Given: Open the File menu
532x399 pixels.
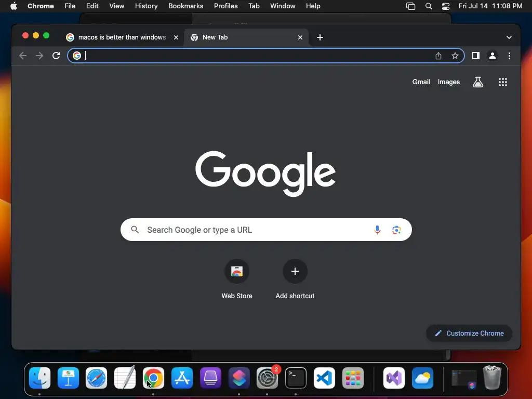Looking at the screenshot, I should coord(70,6).
